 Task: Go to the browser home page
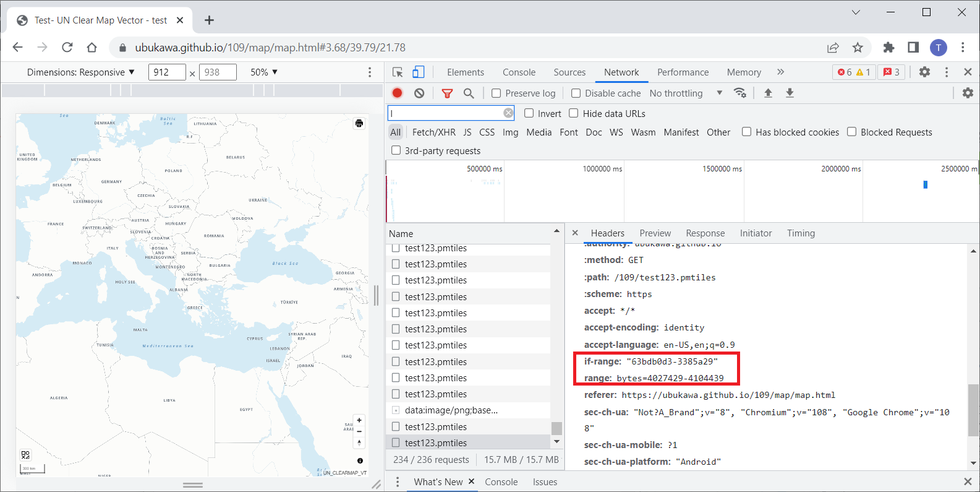pos(92,48)
